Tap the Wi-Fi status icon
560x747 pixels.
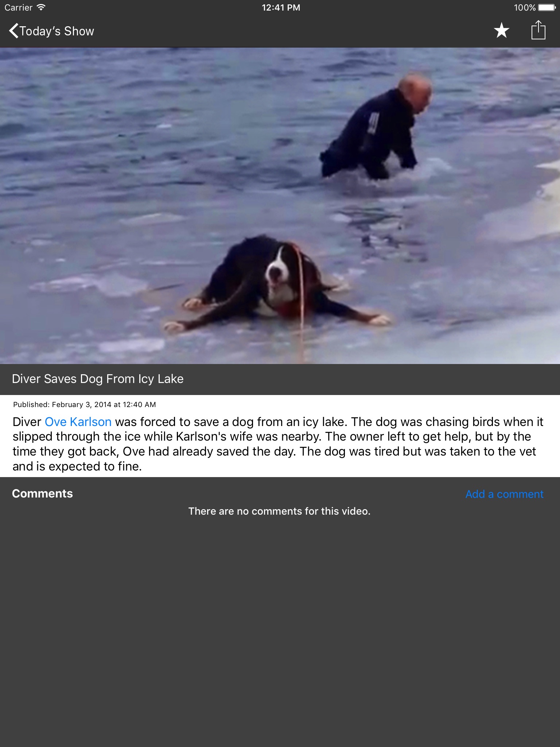(41, 7)
